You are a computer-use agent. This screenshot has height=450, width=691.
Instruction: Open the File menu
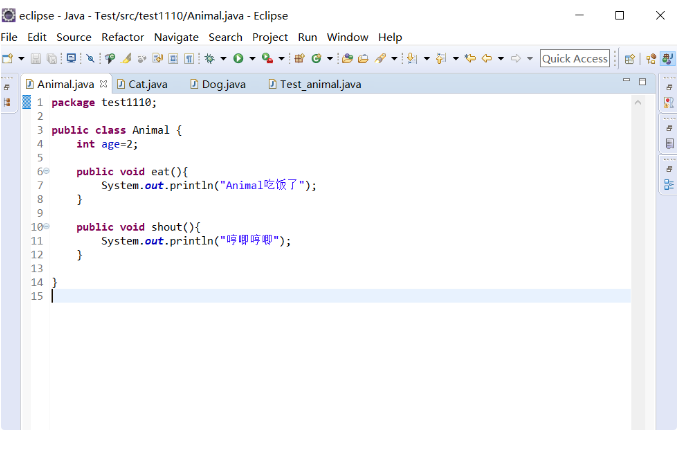[9, 37]
